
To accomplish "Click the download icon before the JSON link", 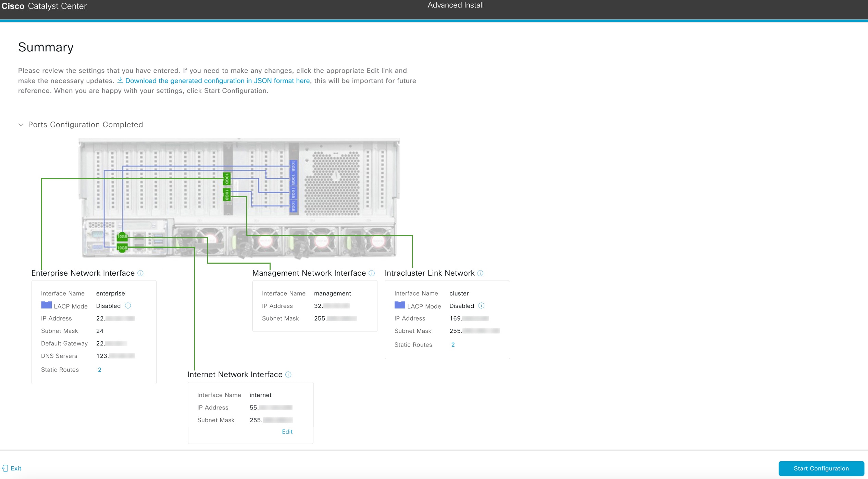I will [120, 80].
